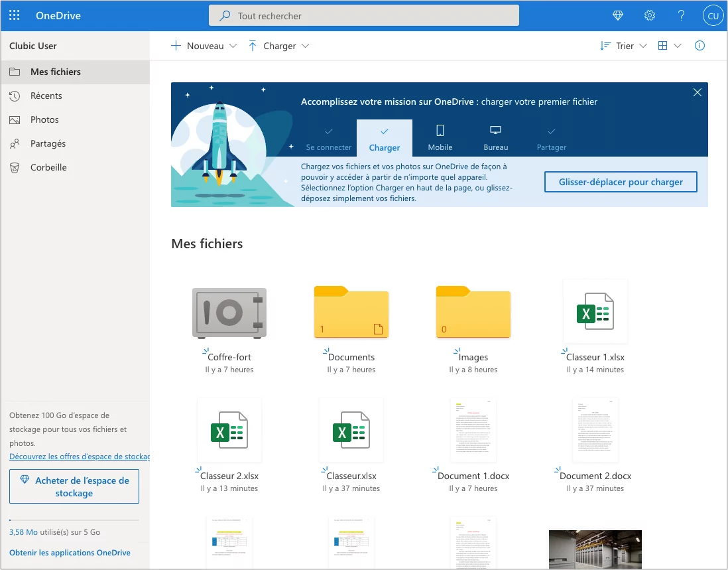Select the Se connecter banner tab
Viewport: 728px width, 570px height.
tap(329, 139)
